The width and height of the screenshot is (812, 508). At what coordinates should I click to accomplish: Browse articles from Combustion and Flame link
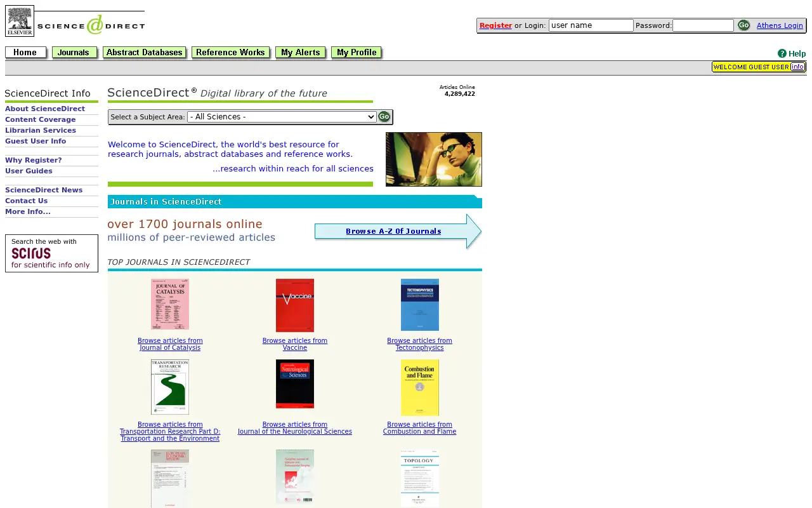(x=419, y=428)
